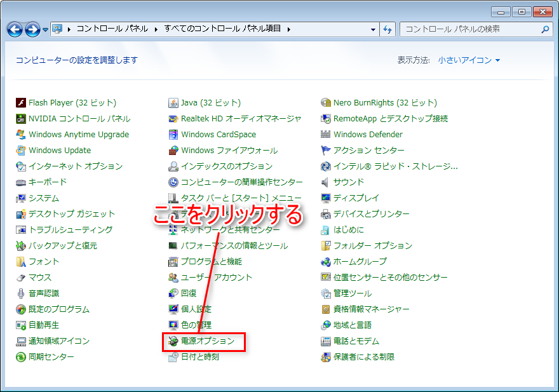
Task: Click the デスクトップ ガジェット icon
Action: pyautogui.click(x=21, y=214)
